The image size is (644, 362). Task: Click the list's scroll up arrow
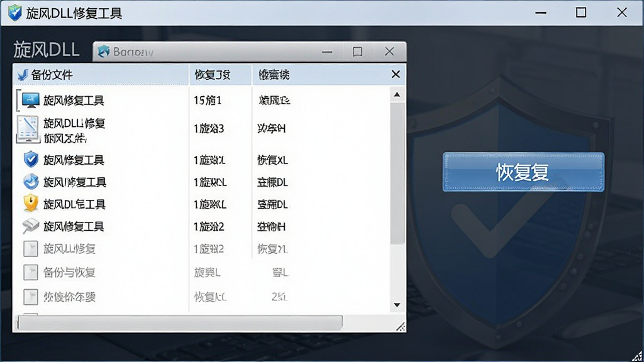[x=397, y=94]
